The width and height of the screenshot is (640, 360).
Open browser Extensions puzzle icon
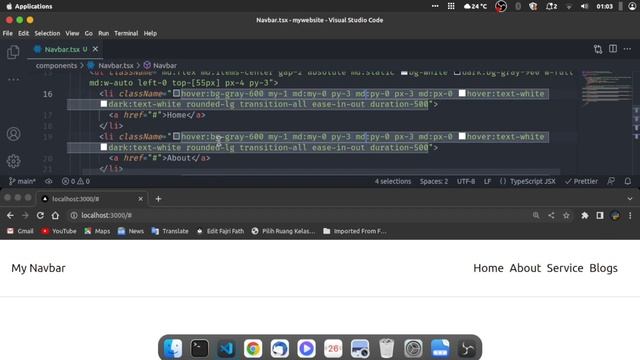pos(584,215)
